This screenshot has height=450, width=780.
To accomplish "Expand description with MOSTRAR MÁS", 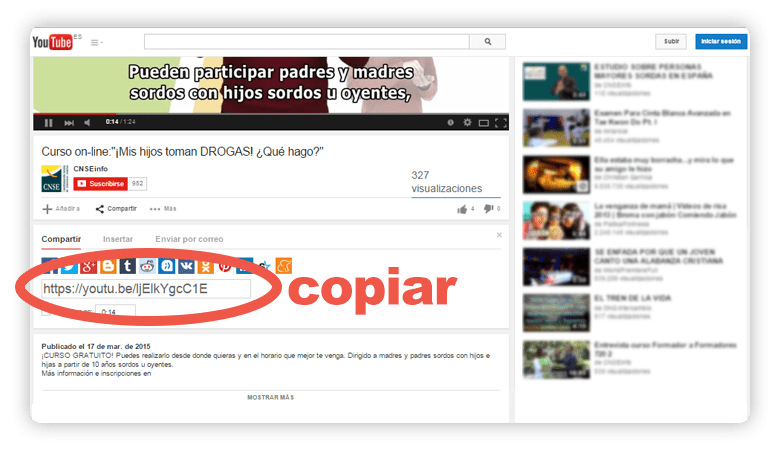I will [x=271, y=397].
